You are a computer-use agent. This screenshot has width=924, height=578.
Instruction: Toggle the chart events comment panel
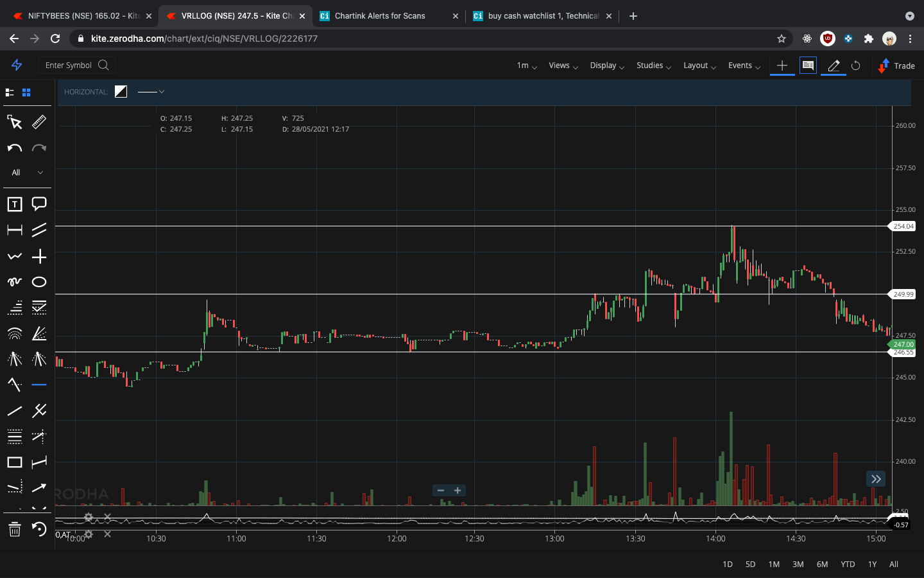point(808,65)
